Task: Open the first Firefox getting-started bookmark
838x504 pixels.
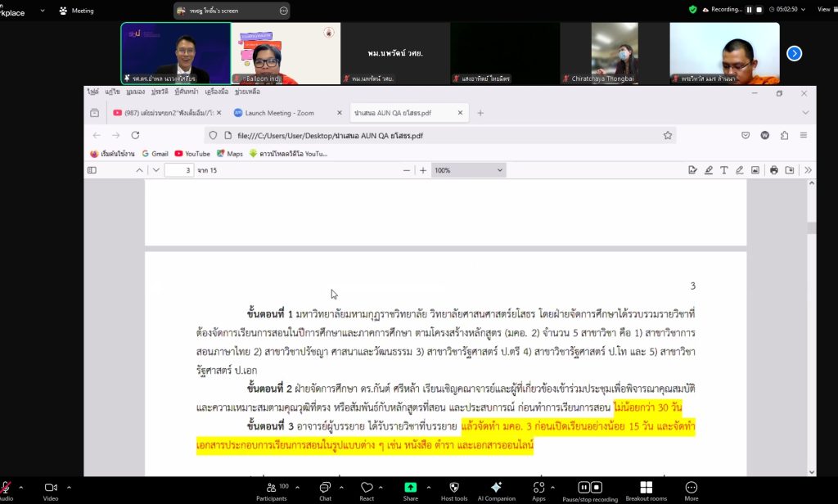Action: pyautogui.click(x=112, y=153)
